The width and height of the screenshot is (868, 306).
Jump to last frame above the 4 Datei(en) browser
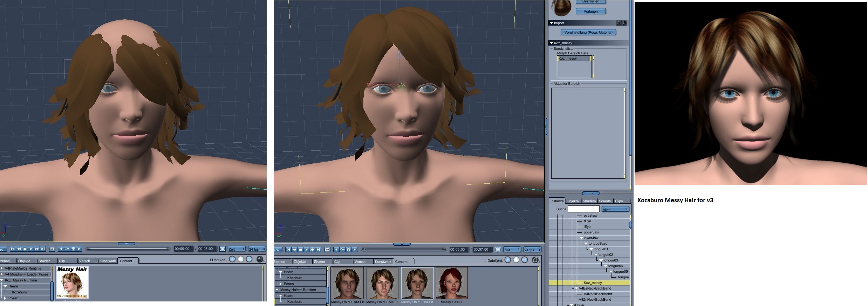(318, 250)
